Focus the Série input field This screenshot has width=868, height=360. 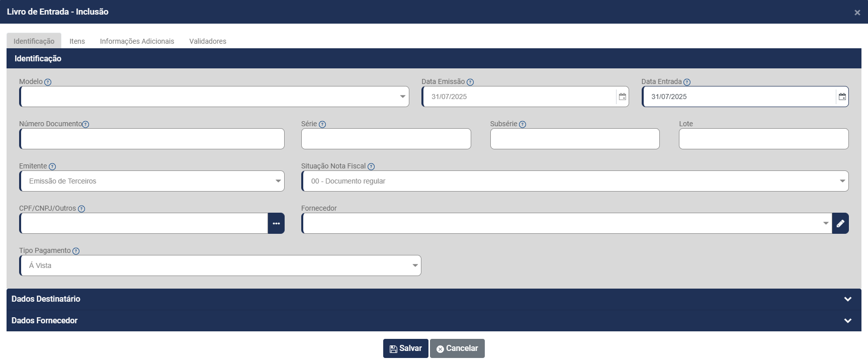tap(386, 139)
